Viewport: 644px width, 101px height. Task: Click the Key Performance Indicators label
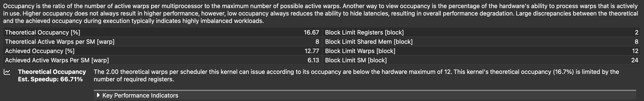pos(140,95)
